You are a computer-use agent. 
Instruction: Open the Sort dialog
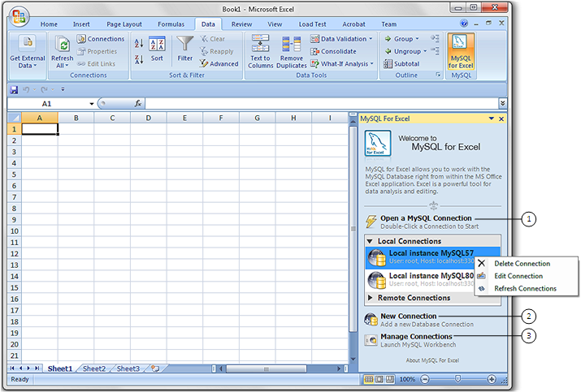pos(157,49)
